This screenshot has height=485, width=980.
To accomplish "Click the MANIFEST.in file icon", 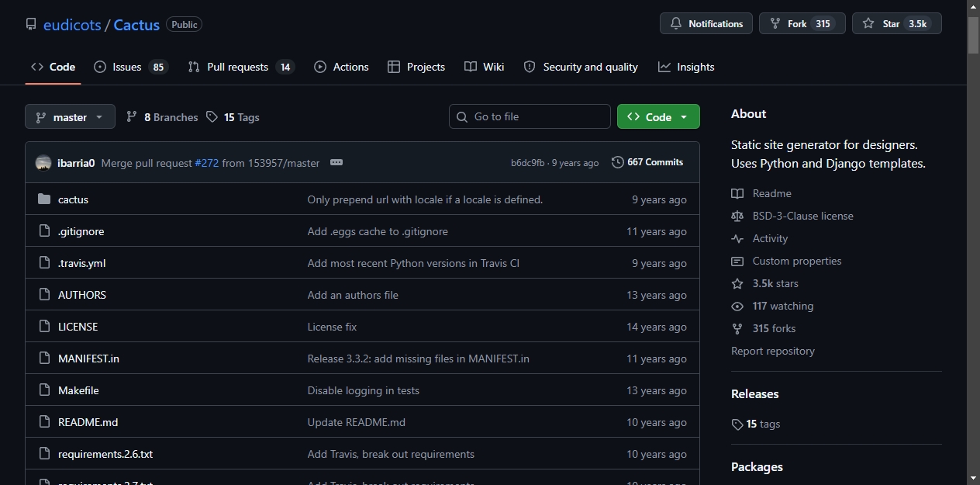I will tap(44, 359).
